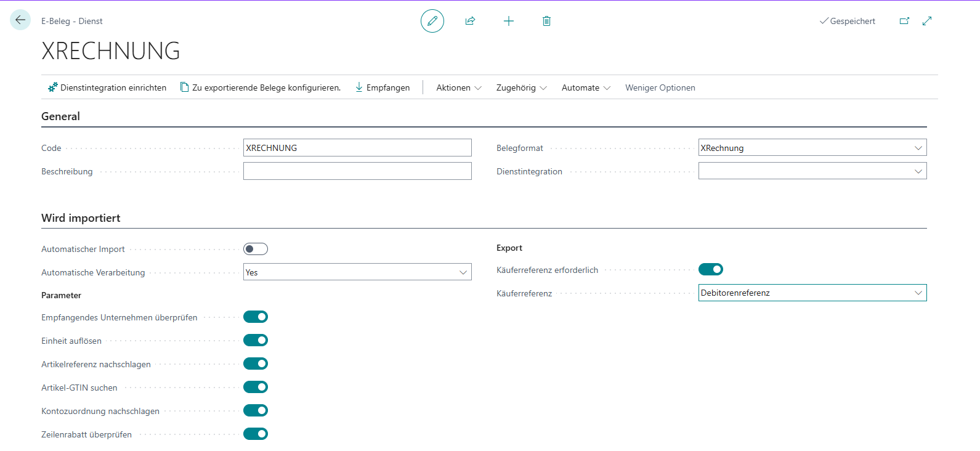Click the plus icon to create new
Screen dimensions: 980x451
point(508,21)
